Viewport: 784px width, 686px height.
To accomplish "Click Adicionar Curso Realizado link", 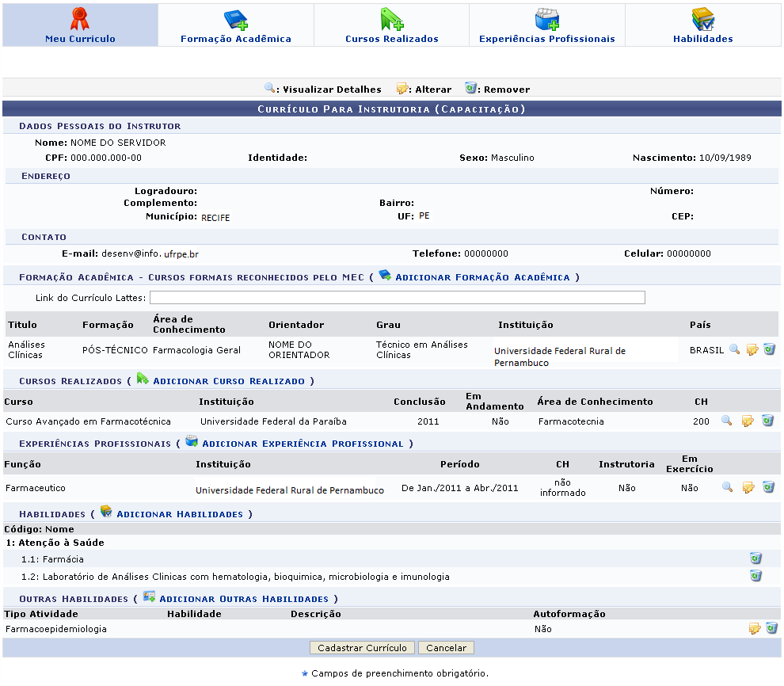I will (228, 381).
